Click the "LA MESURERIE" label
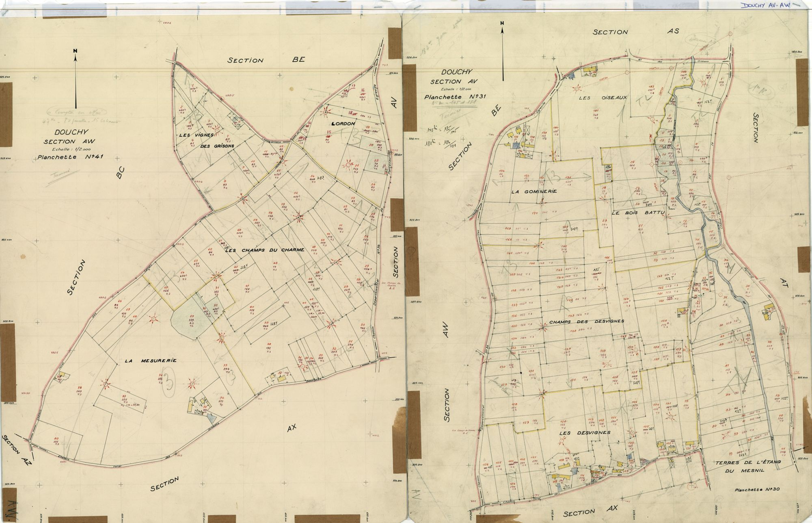 (x=150, y=360)
